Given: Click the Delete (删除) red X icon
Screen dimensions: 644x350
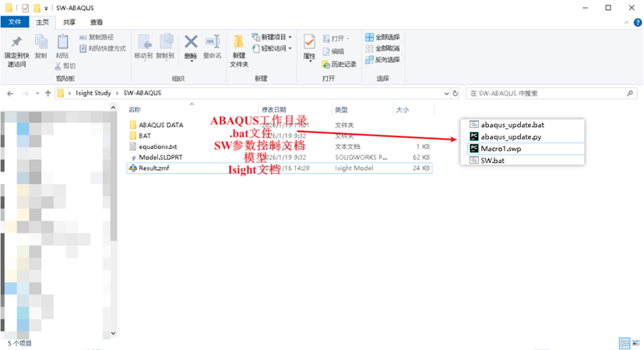Looking at the screenshot, I should click(191, 43).
